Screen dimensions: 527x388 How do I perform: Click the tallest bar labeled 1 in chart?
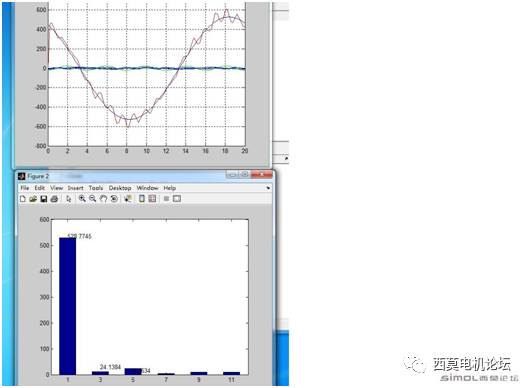coord(68,306)
